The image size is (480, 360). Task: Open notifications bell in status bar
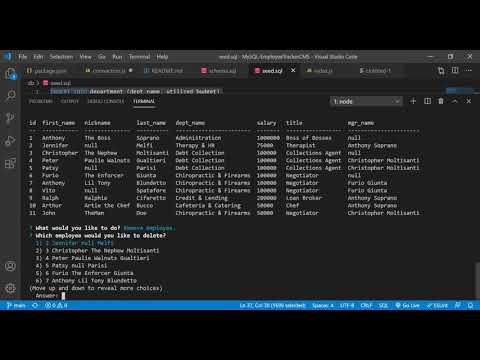[470, 305]
